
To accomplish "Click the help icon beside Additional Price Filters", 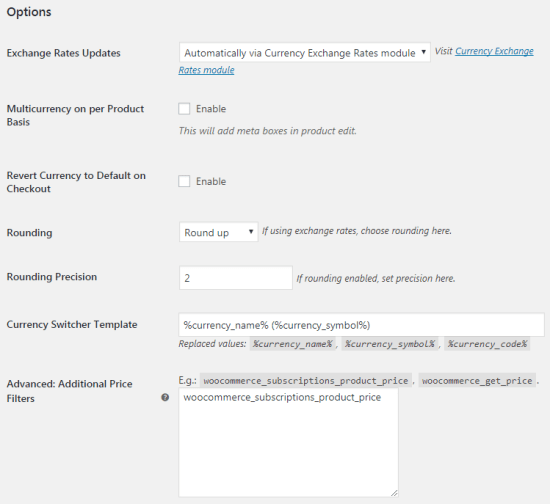I will (x=165, y=397).
